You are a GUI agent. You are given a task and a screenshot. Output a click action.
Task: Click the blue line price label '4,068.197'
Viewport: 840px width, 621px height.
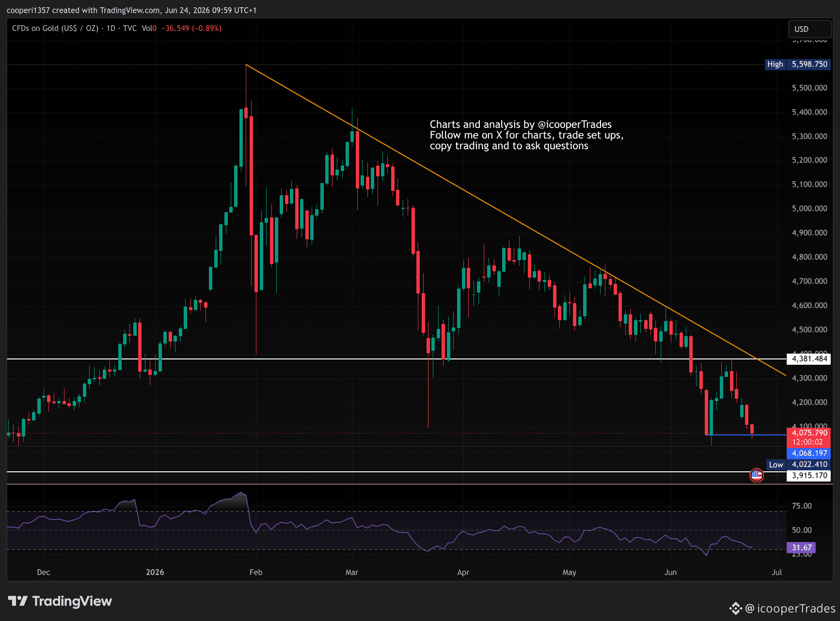809,453
